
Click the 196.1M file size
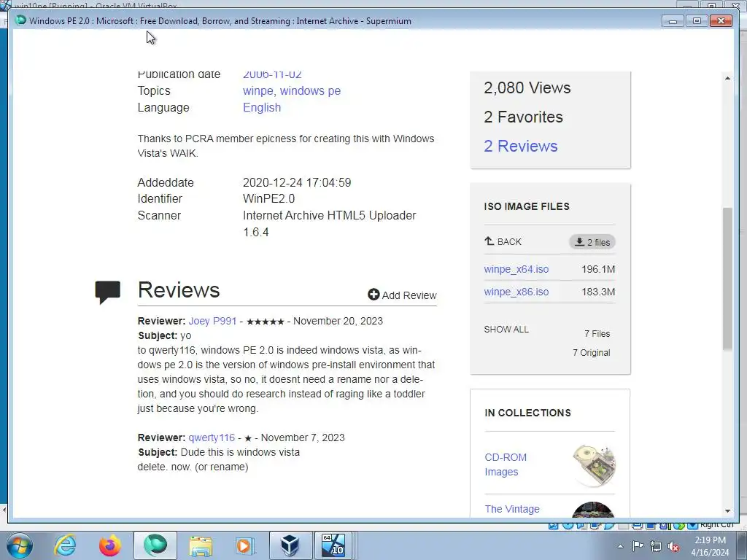(x=598, y=269)
